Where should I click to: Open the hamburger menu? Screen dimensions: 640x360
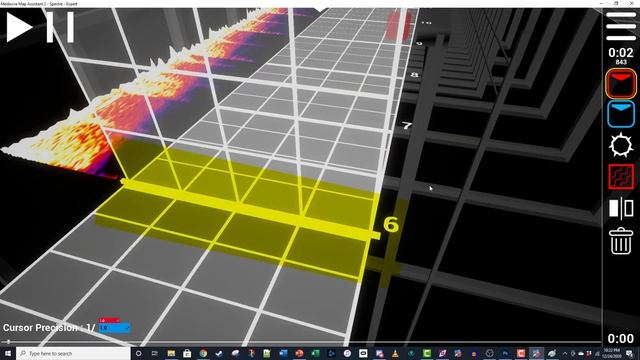(621, 27)
